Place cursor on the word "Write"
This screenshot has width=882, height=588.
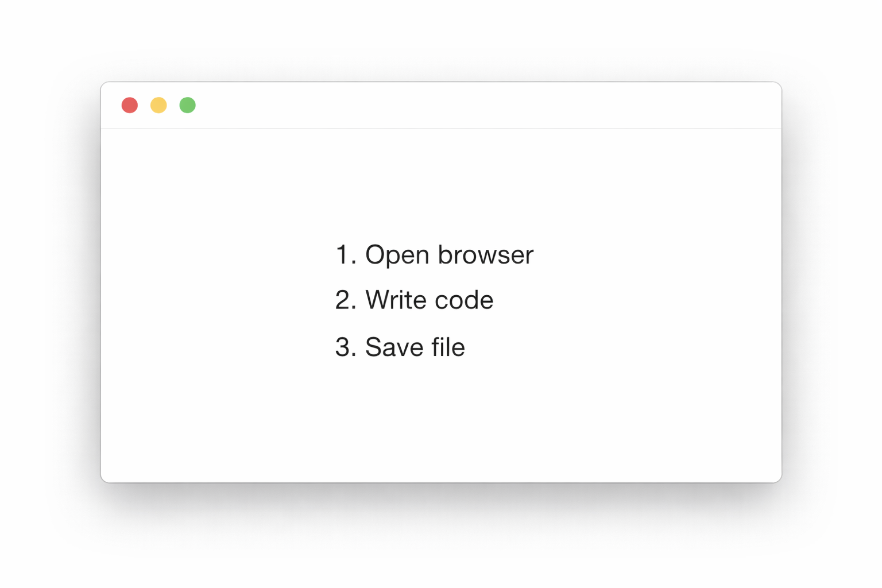(394, 300)
